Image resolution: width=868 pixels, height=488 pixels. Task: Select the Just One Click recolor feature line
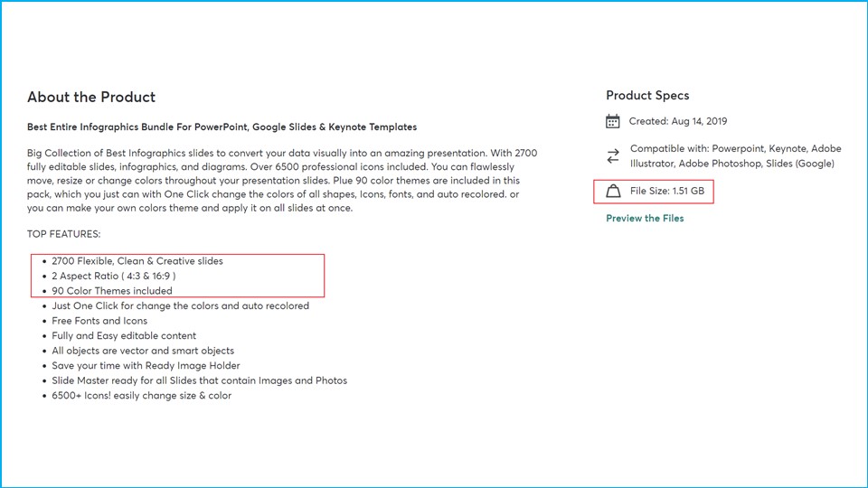tap(180, 305)
